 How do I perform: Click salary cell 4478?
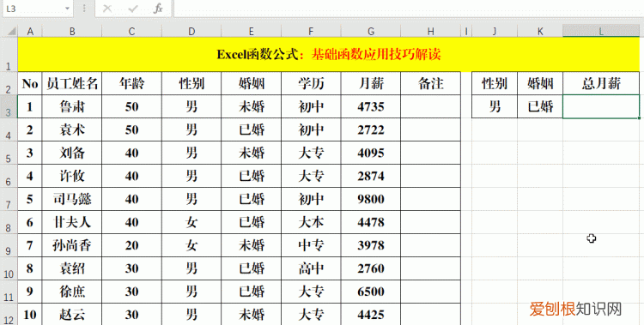click(371, 222)
